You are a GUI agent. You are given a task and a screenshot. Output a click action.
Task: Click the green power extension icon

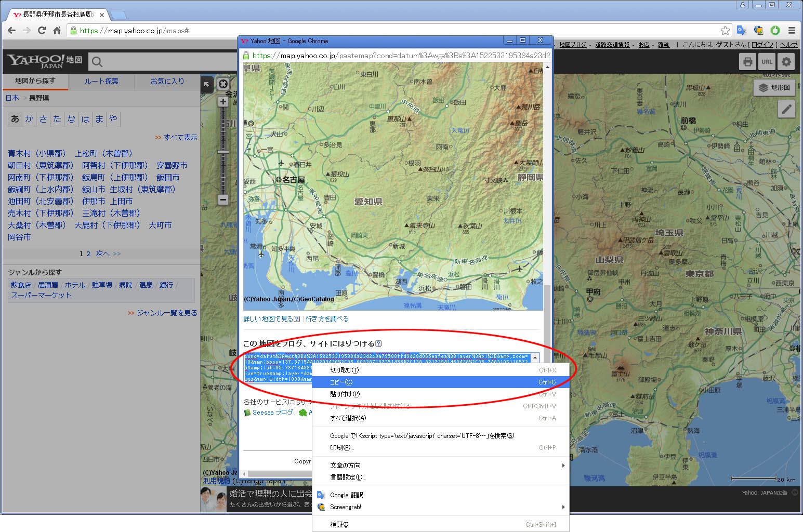tap(775, 31)
